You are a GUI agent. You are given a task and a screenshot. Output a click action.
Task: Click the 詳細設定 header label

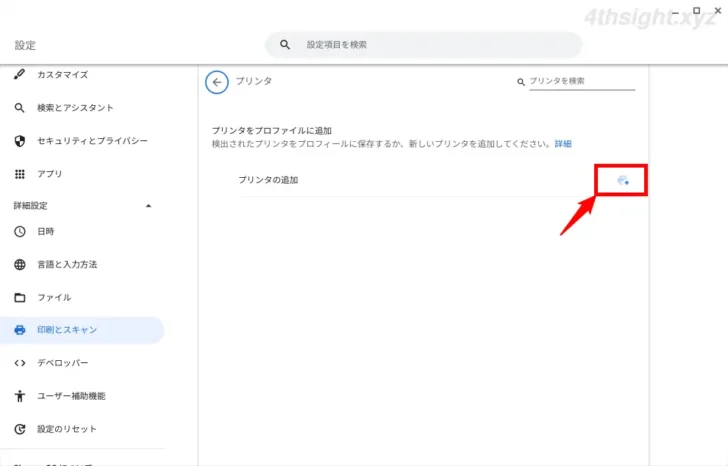pyautogui.click(x=31, y=206)
